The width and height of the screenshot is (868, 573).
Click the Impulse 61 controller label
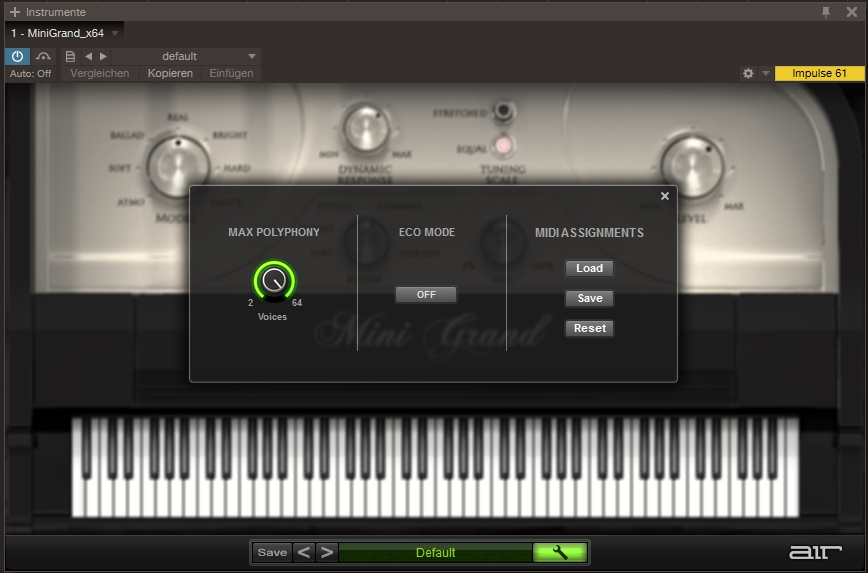819,73
